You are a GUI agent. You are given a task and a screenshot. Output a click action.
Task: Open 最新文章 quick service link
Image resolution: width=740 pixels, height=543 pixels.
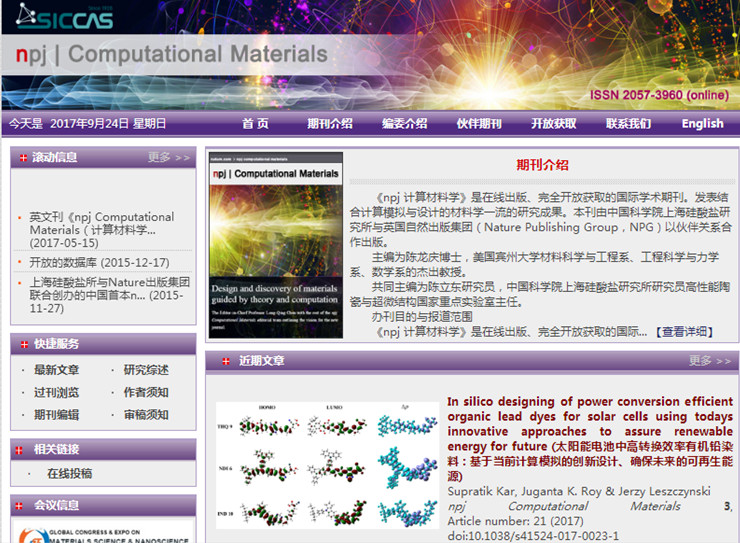56,371
